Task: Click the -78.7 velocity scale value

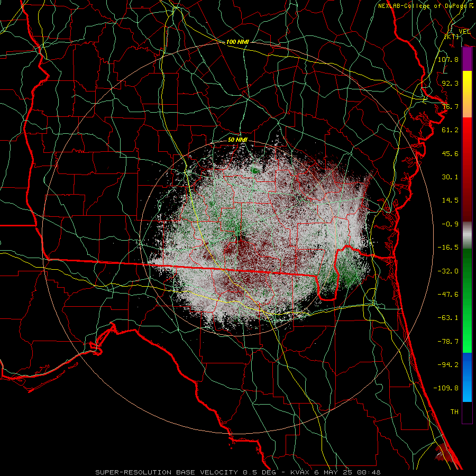Action: (x=448, y=342)
